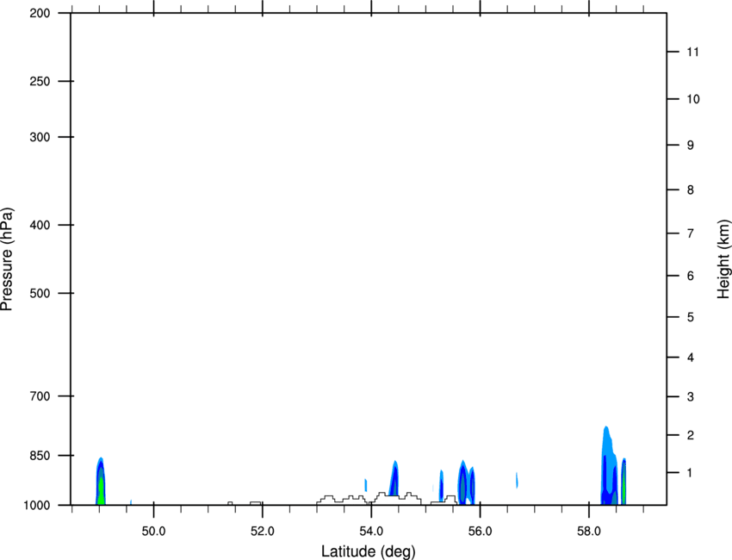
Task: Click the 11 km height label
Action: [x=692, y=52]
